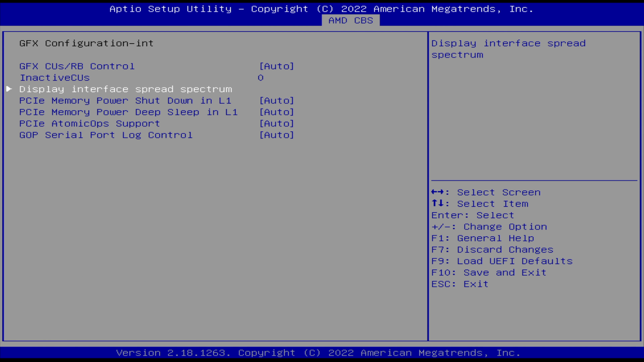Select the GOP Serial Port Log Control label
This screenshot has height=362, width=644.
pyautogui.click(x=106, y=135)
